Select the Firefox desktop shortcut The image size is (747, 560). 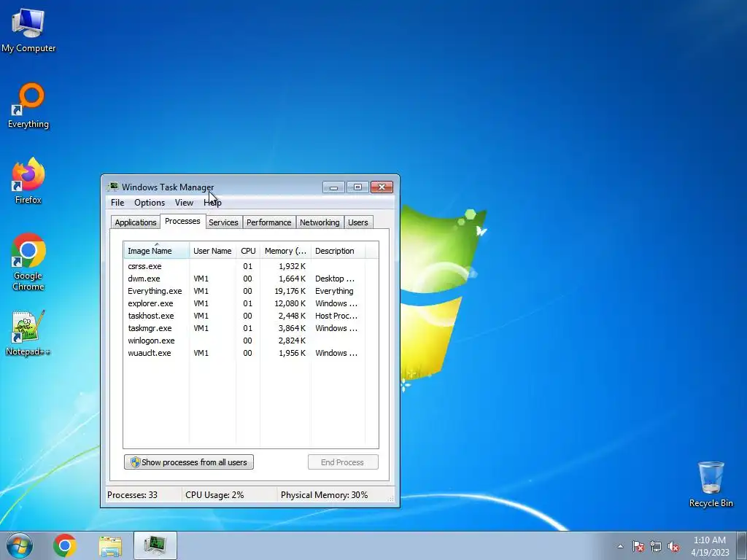[28, 181]
